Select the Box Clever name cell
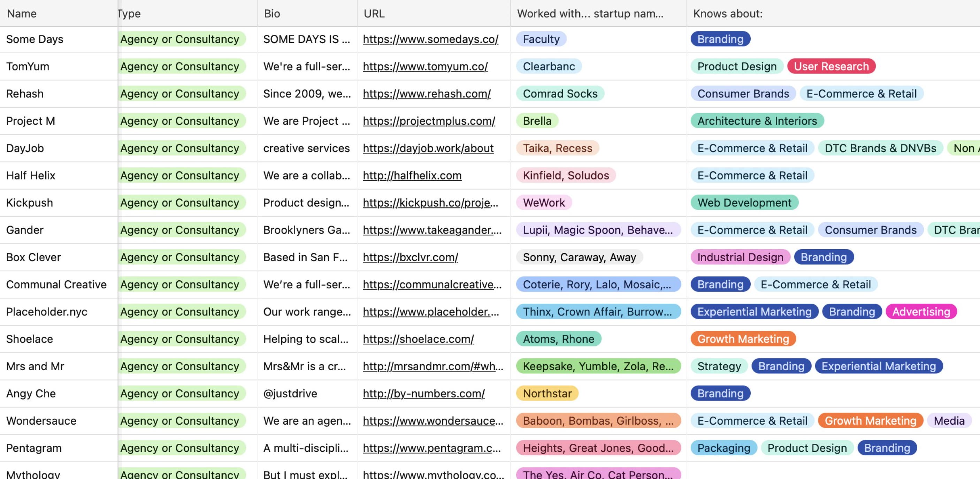Viewport: 980px width, 479px height. (x=59, y=258)
